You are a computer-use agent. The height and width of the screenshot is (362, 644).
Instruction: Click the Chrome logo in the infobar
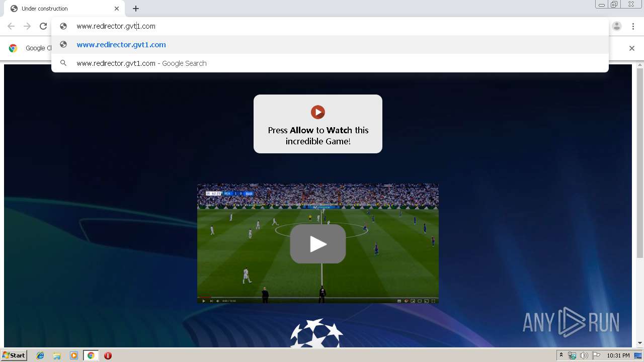13,48
